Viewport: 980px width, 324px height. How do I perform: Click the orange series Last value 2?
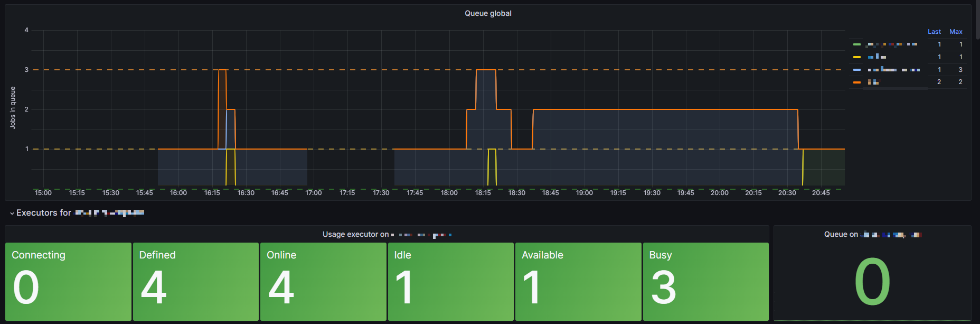939,82
